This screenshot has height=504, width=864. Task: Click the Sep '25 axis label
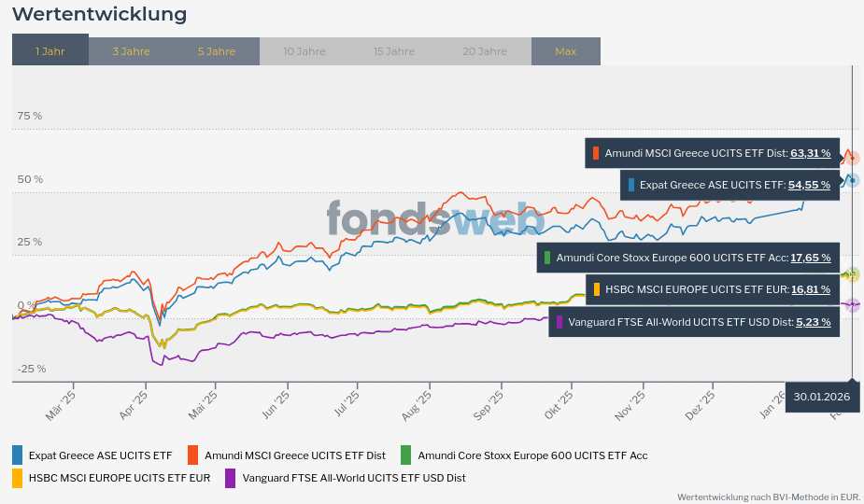pos(489,405)
